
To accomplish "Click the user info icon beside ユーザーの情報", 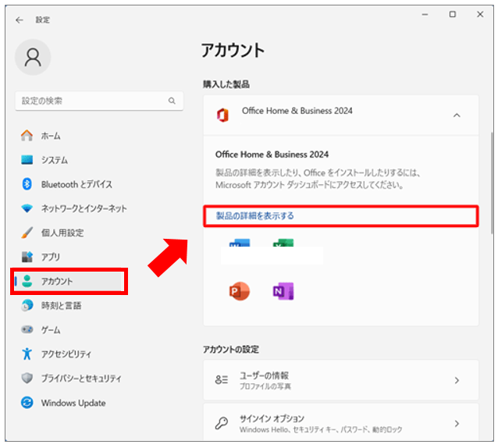I will point(222,380).
